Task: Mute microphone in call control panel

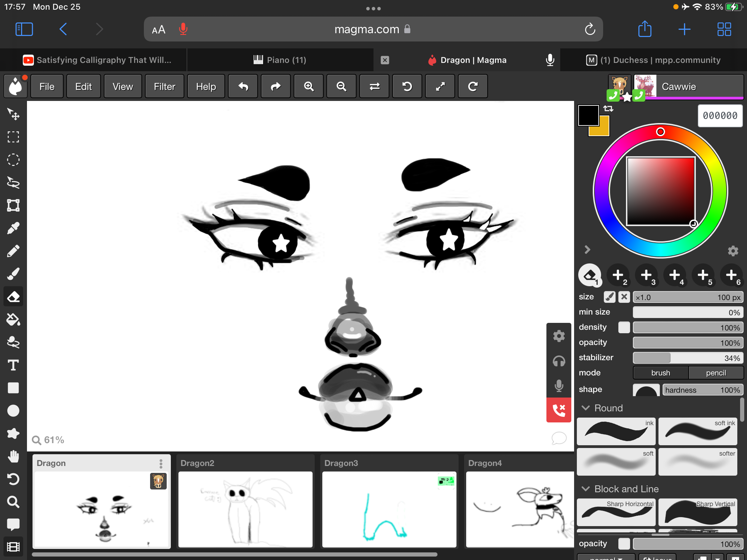Action: (559, 385)
